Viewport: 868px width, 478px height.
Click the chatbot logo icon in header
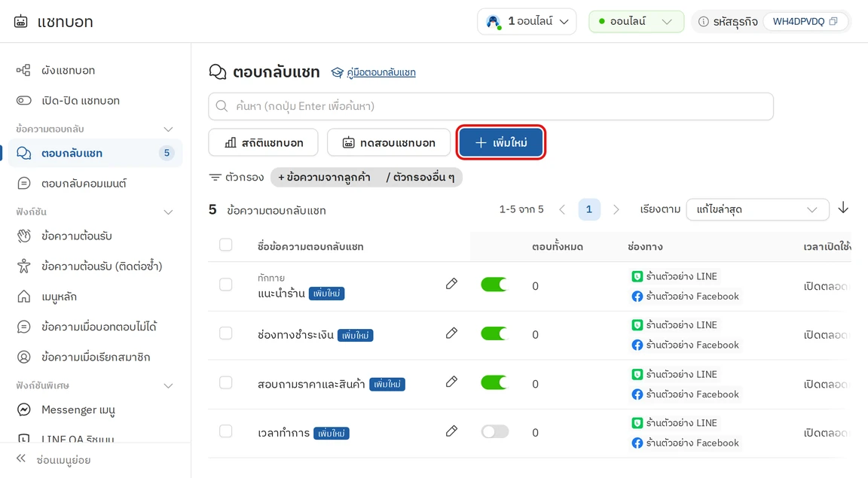click(x=20, y=22)
